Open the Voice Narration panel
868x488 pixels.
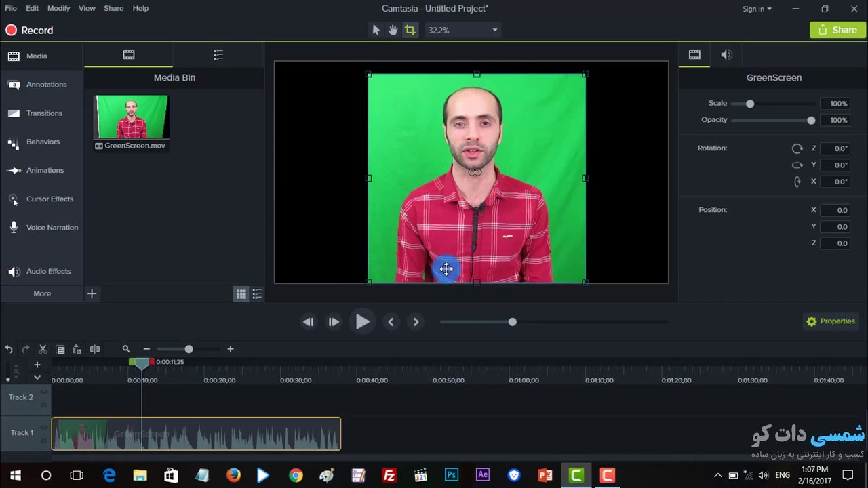41,228
